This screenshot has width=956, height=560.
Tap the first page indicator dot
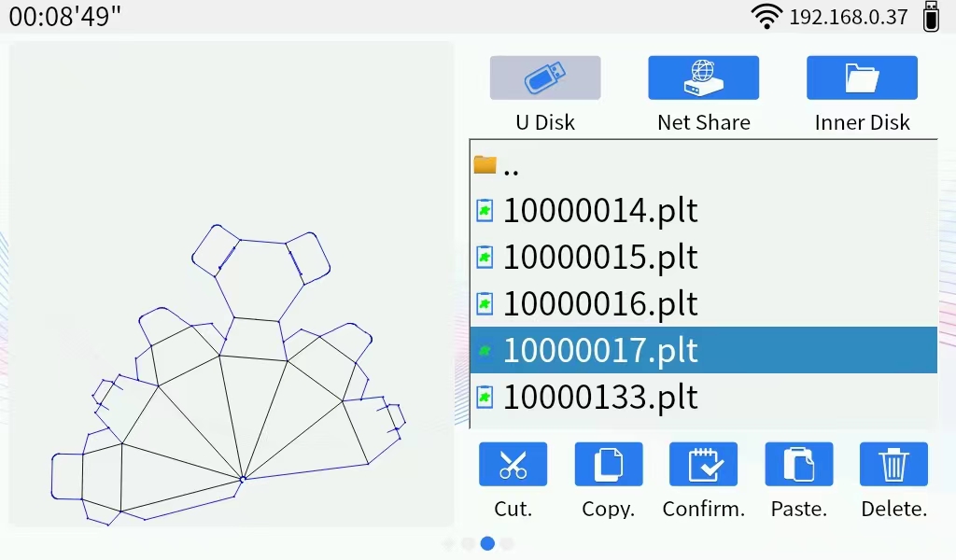pyautogui.click(x=449, y=543)
